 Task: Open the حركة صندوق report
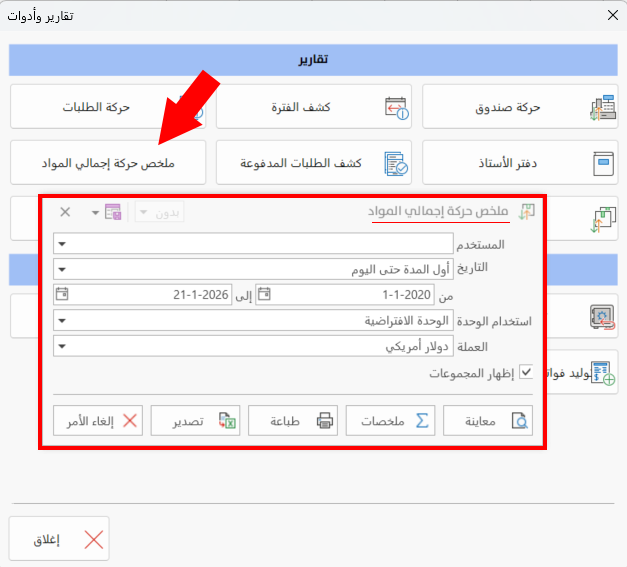(x=520, y=106)
